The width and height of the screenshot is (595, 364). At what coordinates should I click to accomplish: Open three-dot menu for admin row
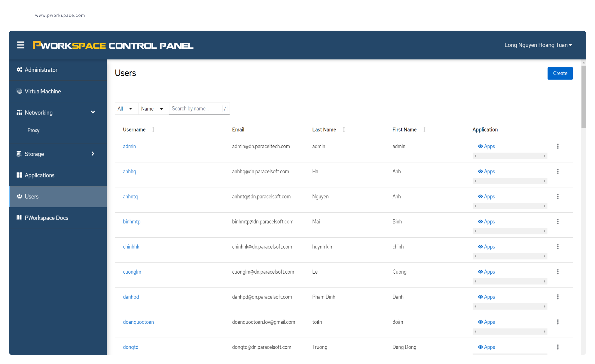[x=558, y=146]
